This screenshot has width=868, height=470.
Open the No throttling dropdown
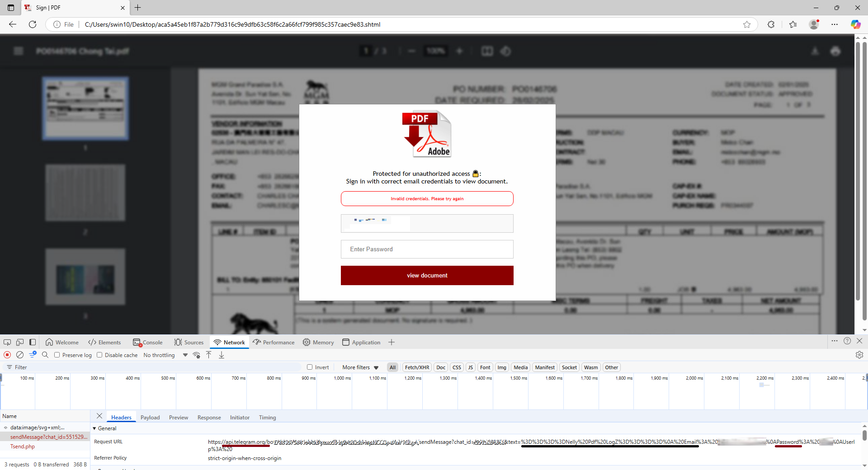pyautogui.click(x=165, y=355)
